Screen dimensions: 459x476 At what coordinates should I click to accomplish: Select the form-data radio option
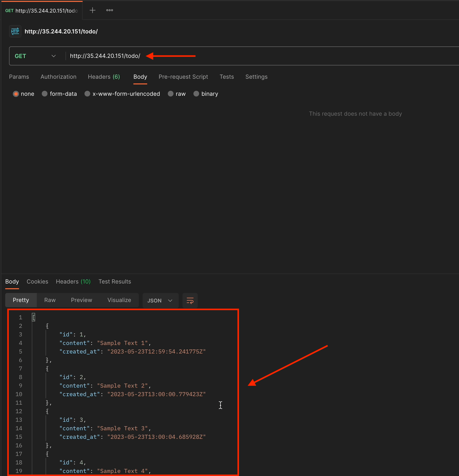(45, 94)
